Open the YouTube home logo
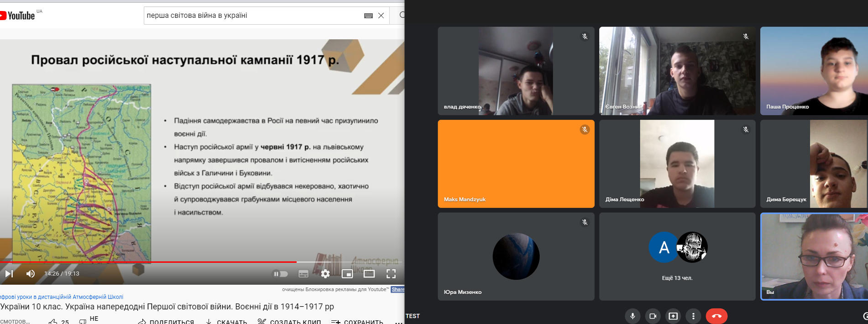 [x=17, y=16]
